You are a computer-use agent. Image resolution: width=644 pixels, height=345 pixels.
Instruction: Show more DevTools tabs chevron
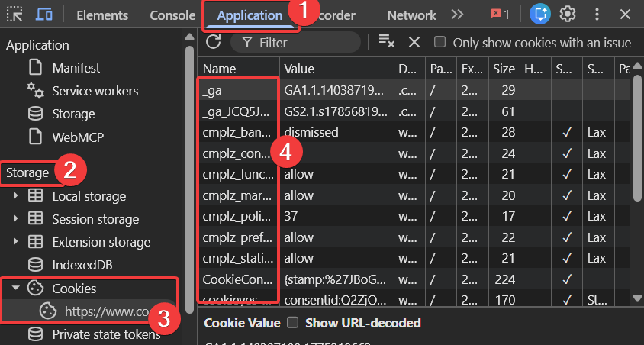457,15
